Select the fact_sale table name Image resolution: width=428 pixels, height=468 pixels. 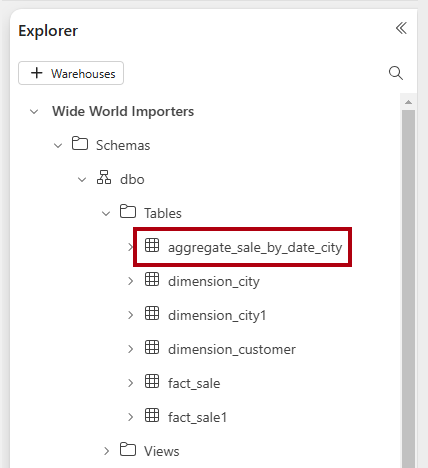coord(194,384)
